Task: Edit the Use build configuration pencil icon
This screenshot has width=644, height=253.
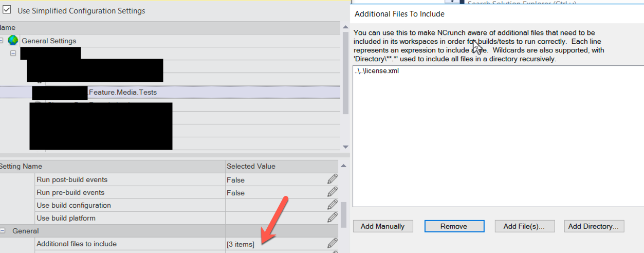Action: pyautogui.click(x=333, y=205)
